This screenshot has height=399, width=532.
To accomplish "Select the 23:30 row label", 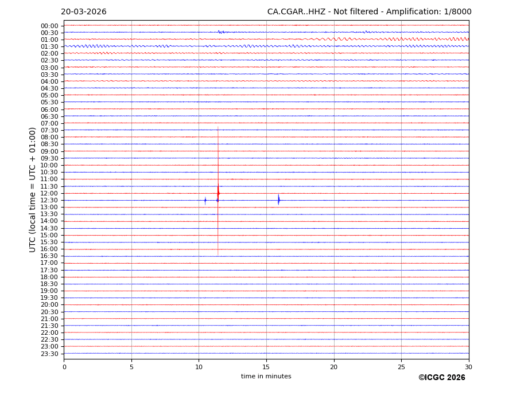I will tap(49, 354).
